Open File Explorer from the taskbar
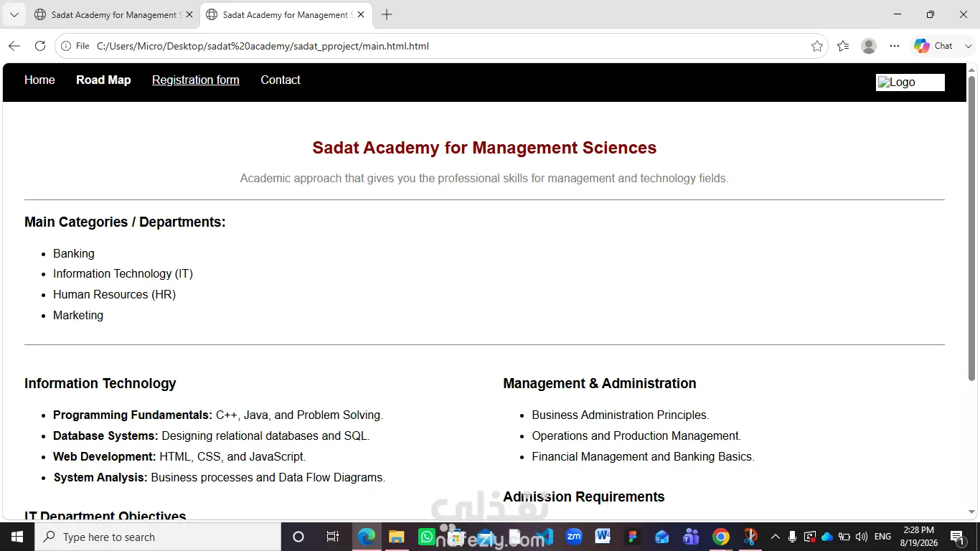Screen dimensions: 980x551 [397, 537]
